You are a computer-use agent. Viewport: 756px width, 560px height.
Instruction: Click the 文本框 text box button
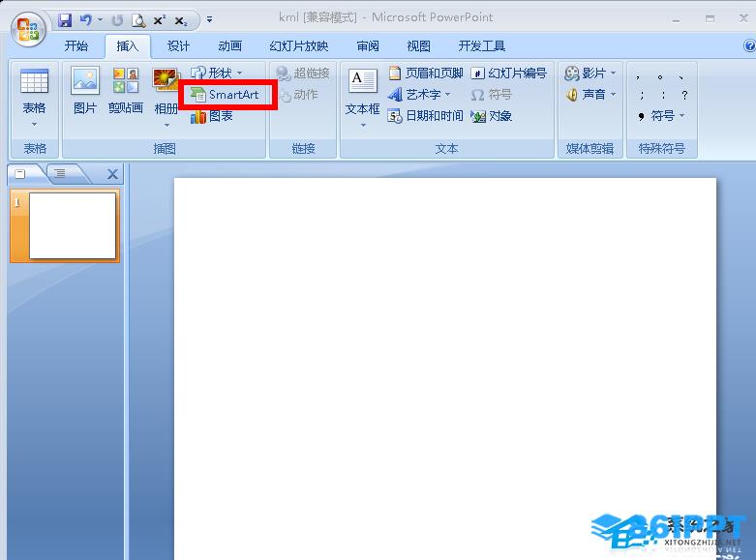(362, 97)
